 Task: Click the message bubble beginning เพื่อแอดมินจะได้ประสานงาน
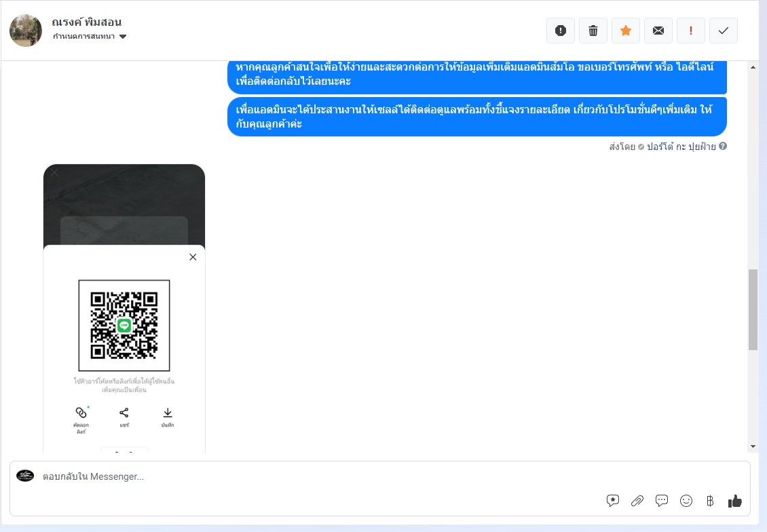[x=477, y=117]
